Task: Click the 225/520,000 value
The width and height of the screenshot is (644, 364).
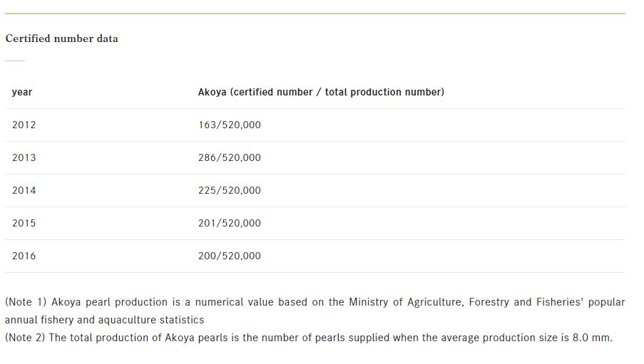Action: [229, 190]
